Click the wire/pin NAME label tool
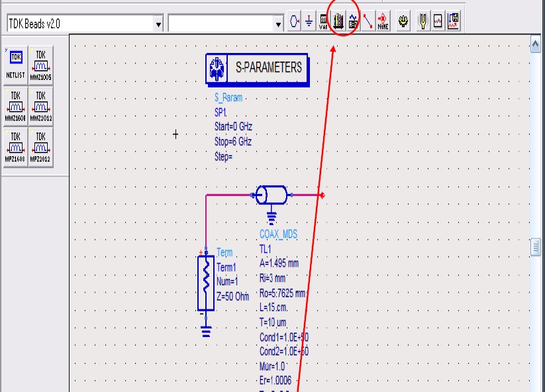 tap(383, 22)
